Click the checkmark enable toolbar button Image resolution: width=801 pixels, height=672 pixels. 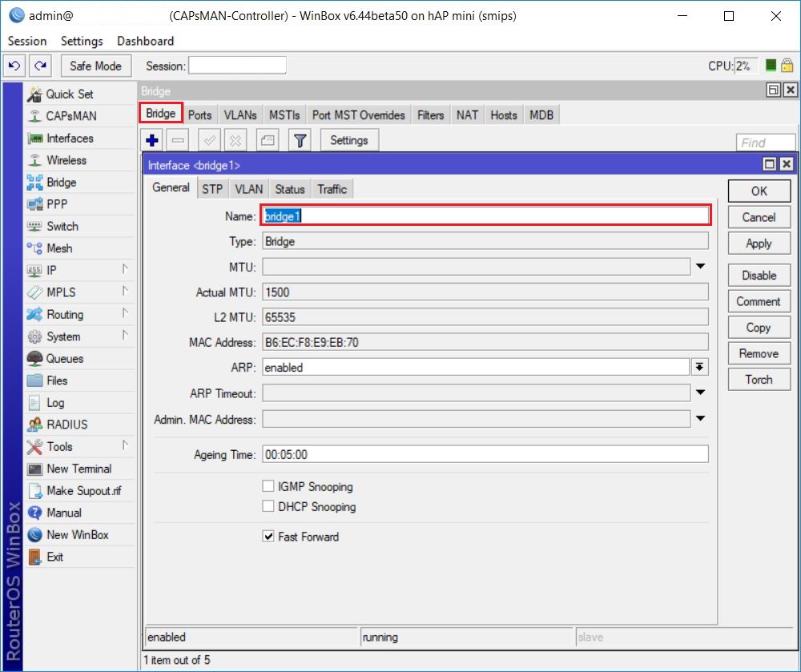click(209, 140)
